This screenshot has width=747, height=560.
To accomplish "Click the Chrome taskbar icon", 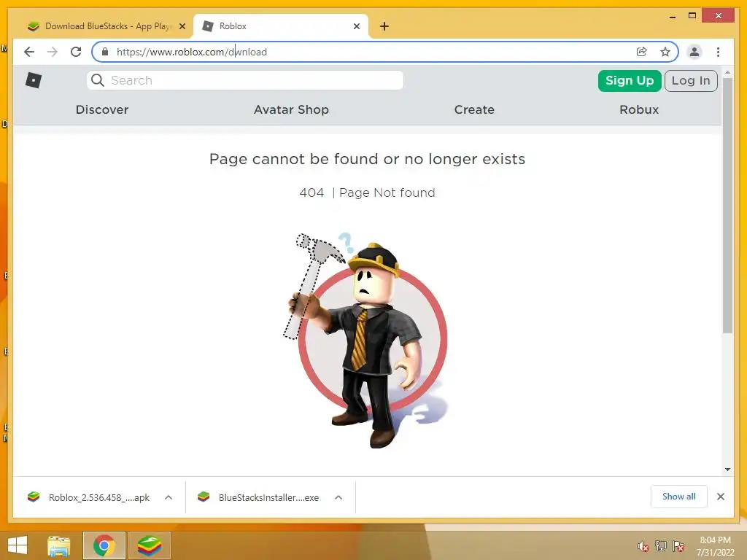I will coord(104,545).
